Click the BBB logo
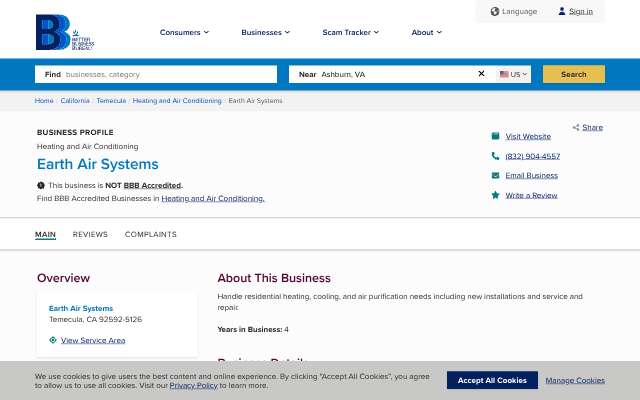 pyautogui.click(x=64, y=32)
